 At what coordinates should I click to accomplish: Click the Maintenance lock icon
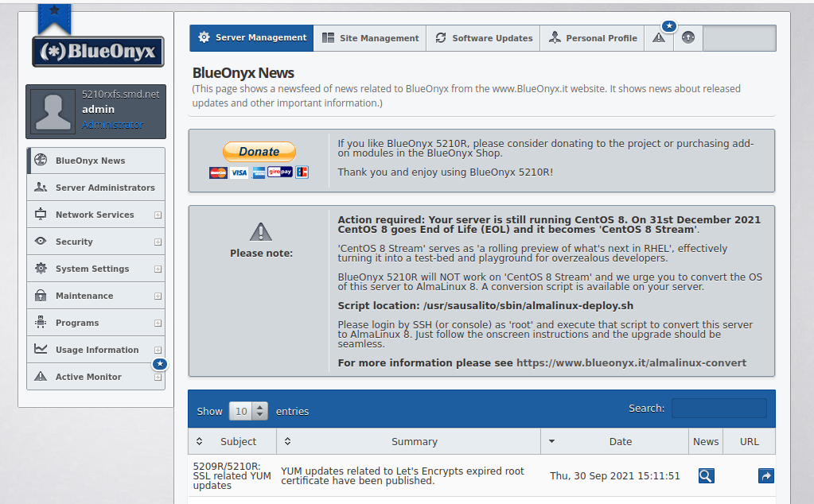click(x=41, y=295)
